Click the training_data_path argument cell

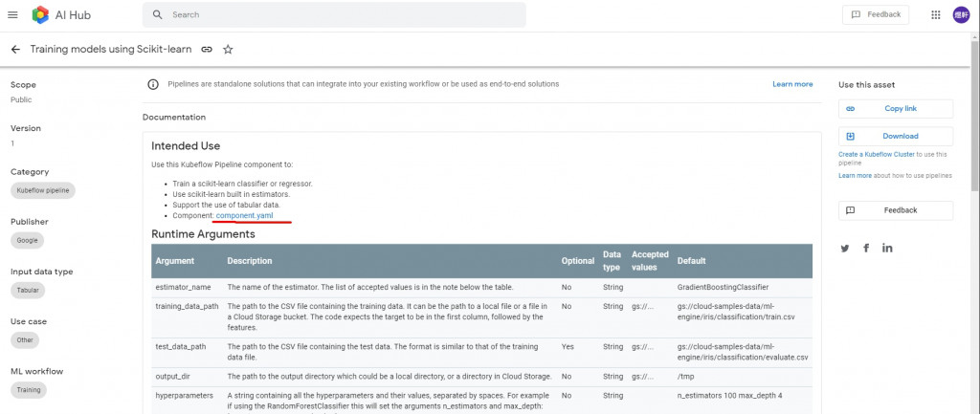[x=188, y=307]
